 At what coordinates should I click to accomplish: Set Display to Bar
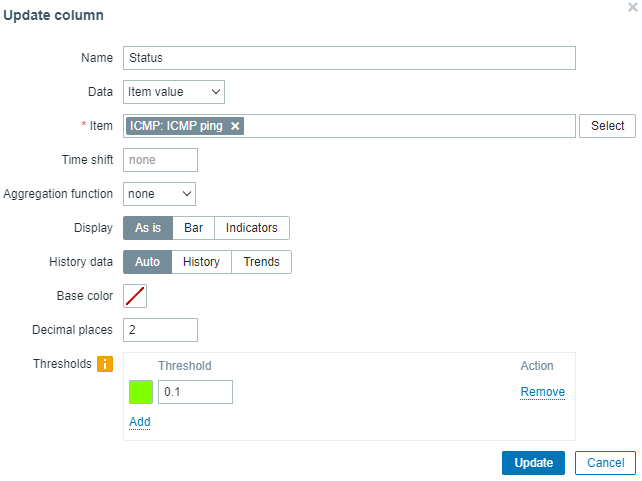194,228
